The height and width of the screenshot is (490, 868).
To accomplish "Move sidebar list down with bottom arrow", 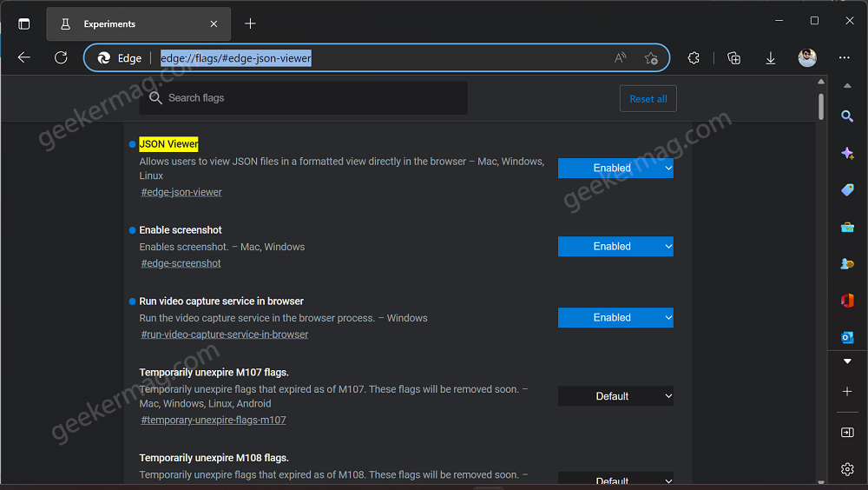I will [x=847, y=361].
